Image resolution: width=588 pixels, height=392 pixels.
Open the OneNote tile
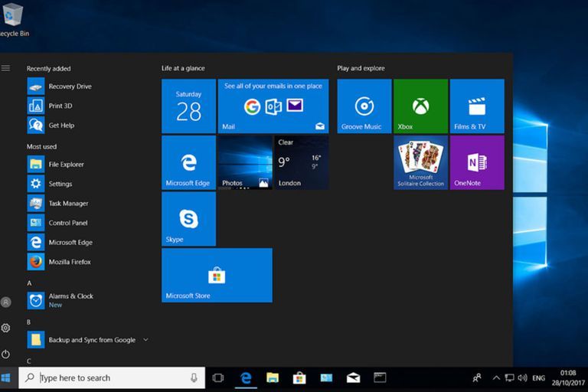pos(477,162)
